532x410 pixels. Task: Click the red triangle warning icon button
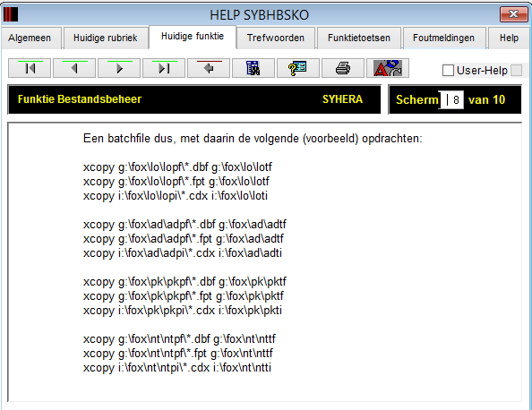pos(388,68)
